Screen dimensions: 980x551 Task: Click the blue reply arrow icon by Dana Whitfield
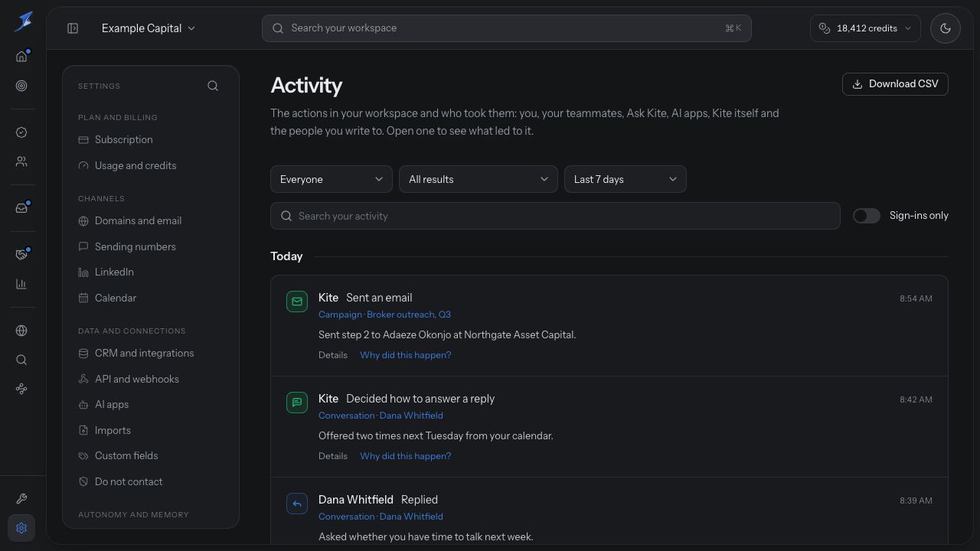pos(297,504)
